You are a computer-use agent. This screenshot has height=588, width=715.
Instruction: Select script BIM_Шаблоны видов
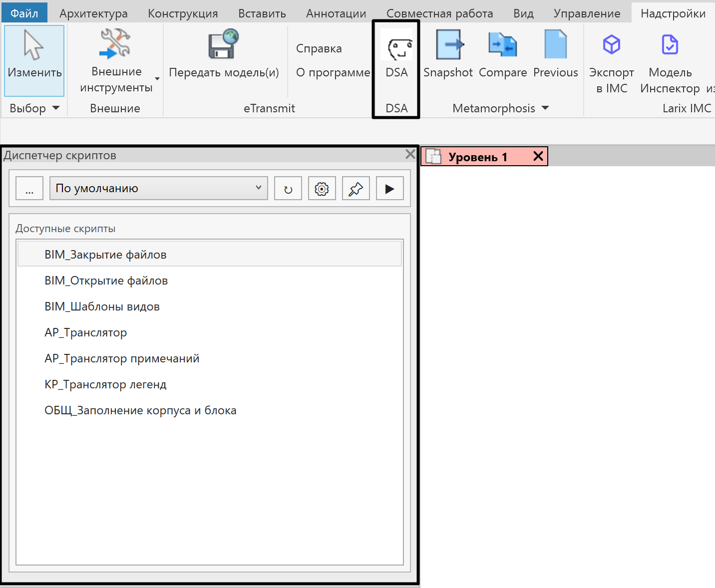(210, 306)
